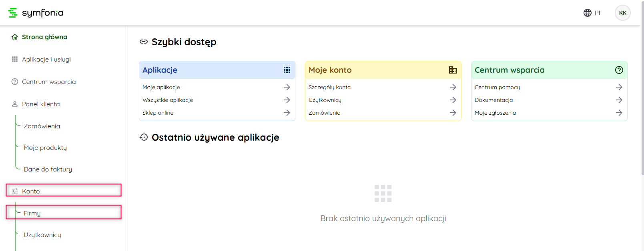Image resolution: width=644 pixels, height=251 pixels.
Task: Click the globe language icon
Action: click(587, 13)
